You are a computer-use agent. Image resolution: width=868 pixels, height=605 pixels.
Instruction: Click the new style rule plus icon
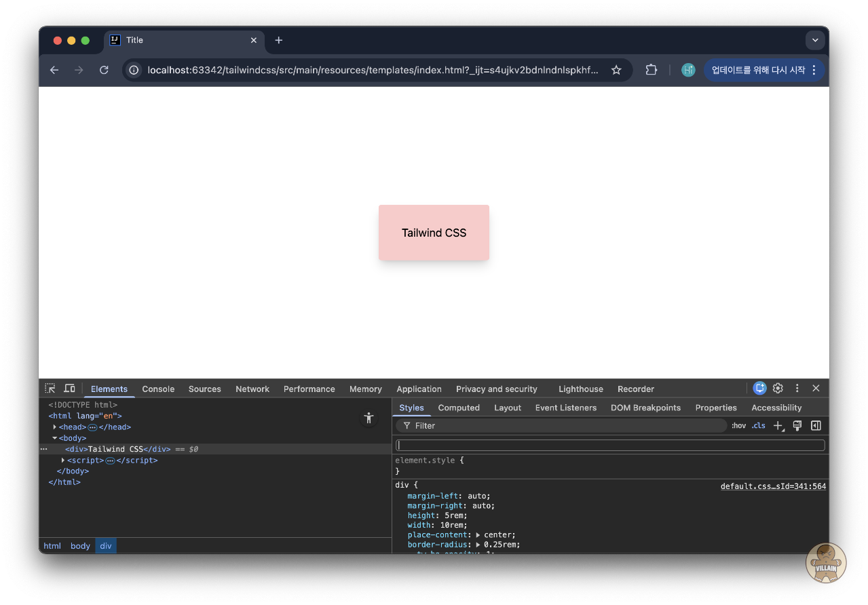click(778, 426)
